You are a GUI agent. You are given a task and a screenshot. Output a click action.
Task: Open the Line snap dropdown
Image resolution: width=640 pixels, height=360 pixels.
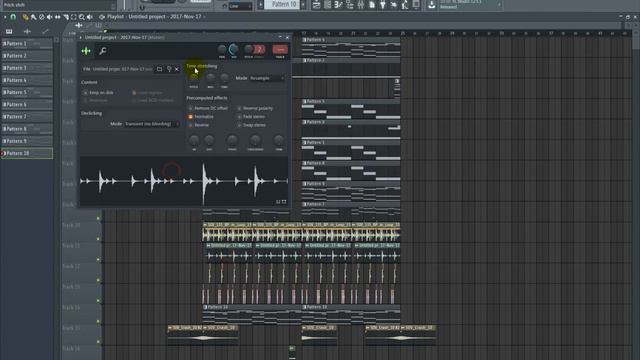click(x=240, y=6)
